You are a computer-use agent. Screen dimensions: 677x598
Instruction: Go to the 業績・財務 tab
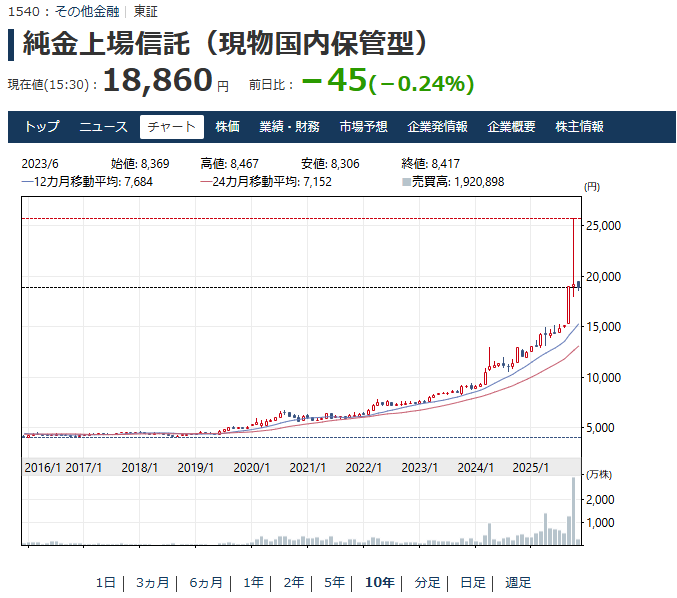point(289,127)
